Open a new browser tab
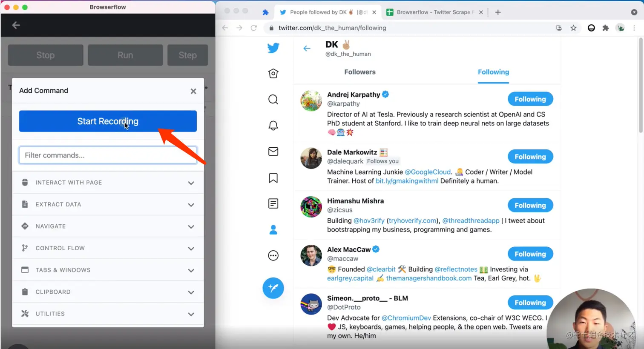This screenshot has width=644, height=349. pyautogui.click(x=498, y=12)
